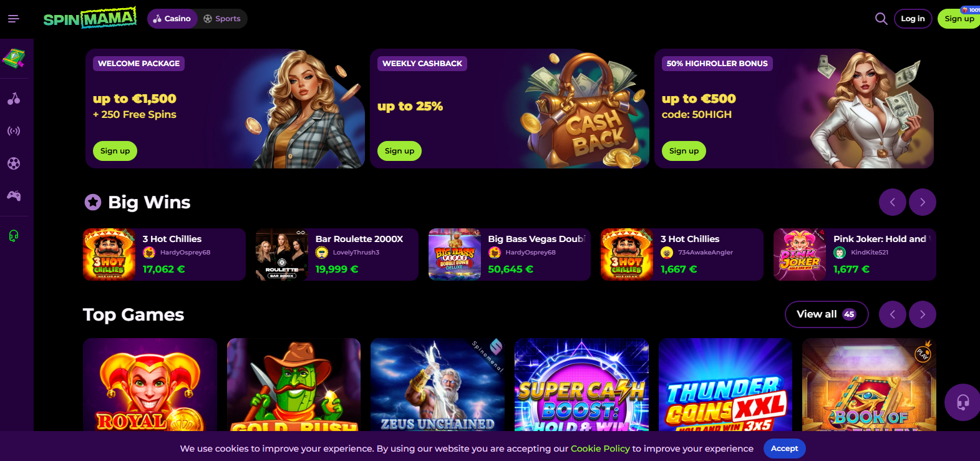
Task: Switch to the Casino tab
Action: point(172,19)
